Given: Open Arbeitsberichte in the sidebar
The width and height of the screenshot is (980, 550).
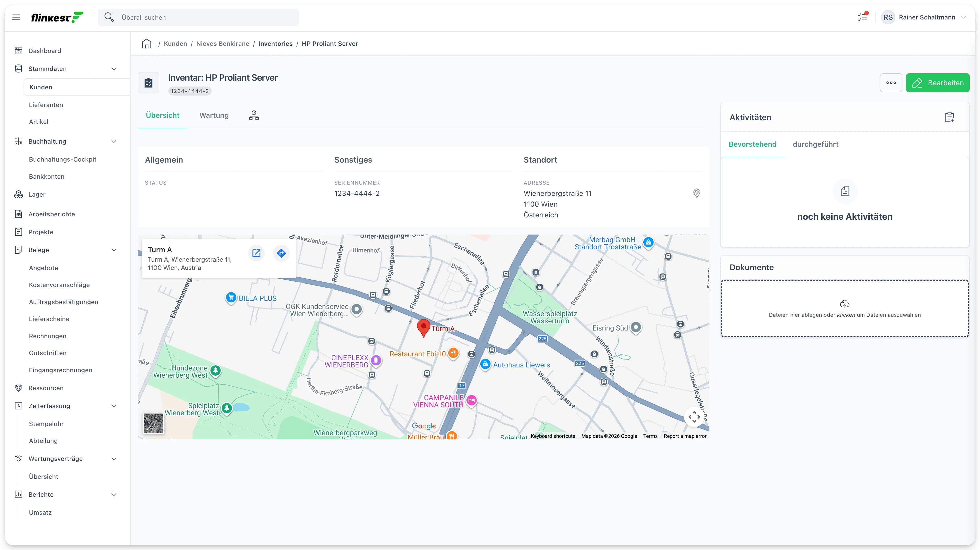Looking at the screenshot, I should point(52,214).
